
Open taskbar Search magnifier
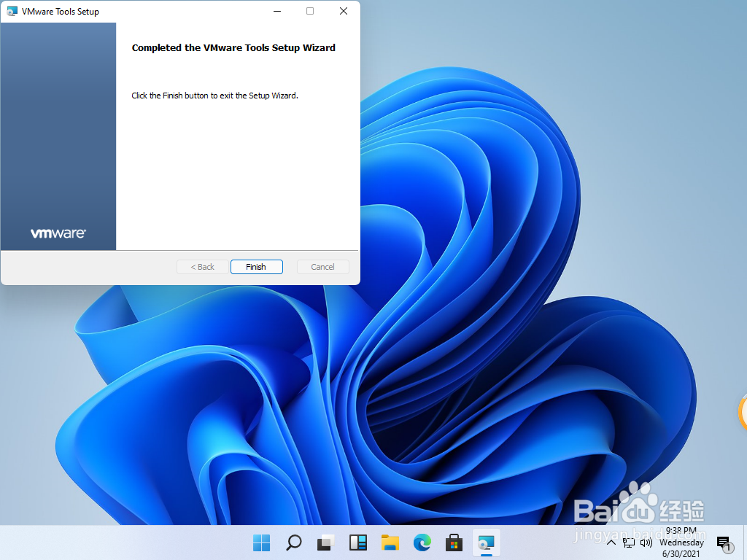[x=293, y=542]
